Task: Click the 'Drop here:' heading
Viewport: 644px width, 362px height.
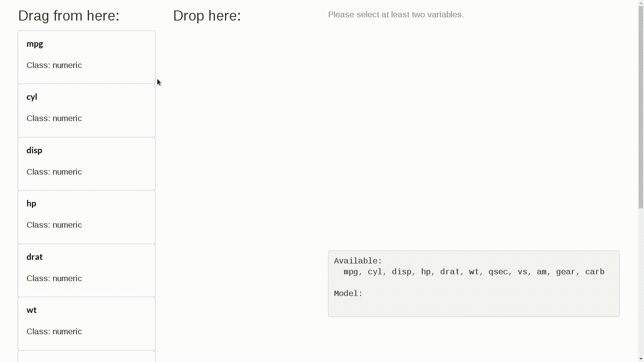Action: point(207,16)
